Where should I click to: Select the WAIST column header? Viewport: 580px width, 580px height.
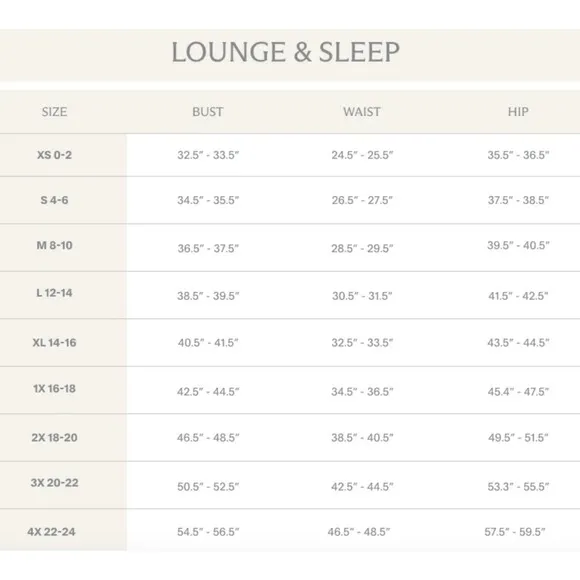pyautogui.click(x=361, y=112)
